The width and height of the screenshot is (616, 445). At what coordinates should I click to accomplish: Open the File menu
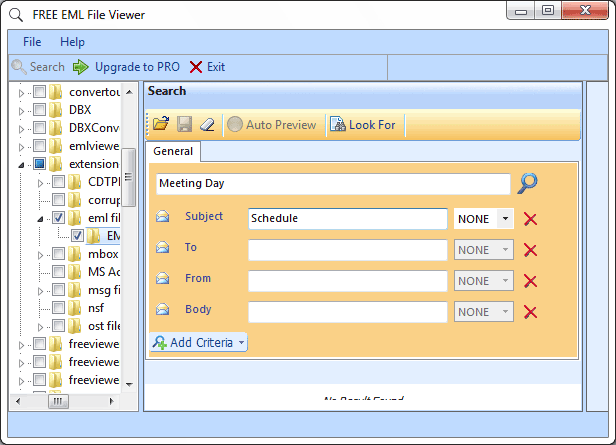point(32,42)
